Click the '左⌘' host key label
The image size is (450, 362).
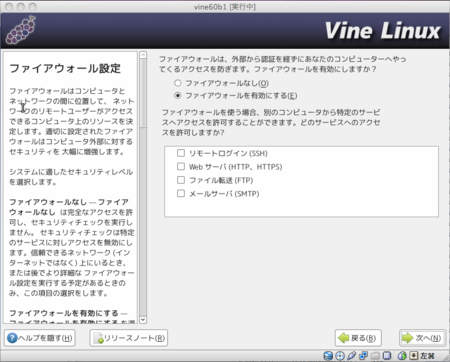428,356
